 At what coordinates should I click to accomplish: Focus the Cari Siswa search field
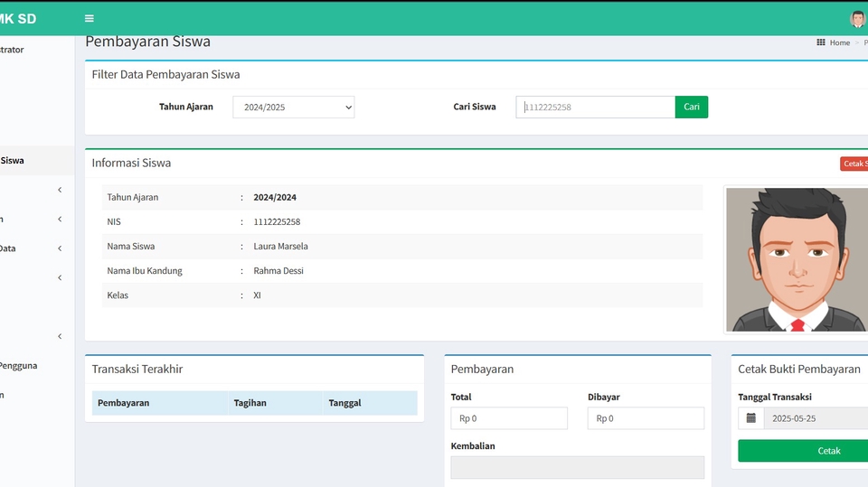tap(595, 108)
